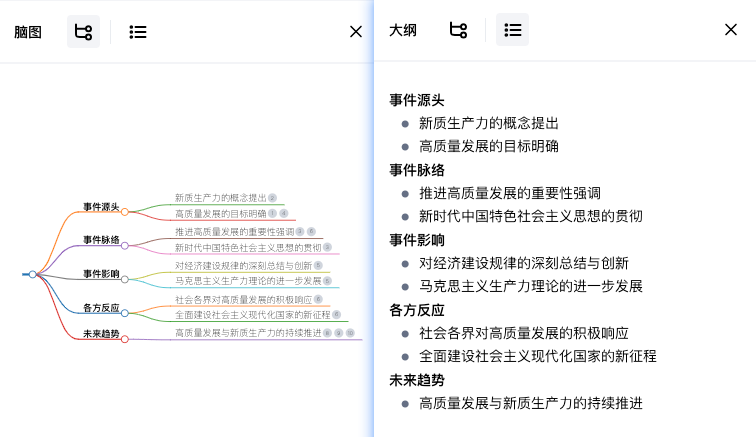
Task: Close the 大纲 outline panel
Action: tap(730, 30)
